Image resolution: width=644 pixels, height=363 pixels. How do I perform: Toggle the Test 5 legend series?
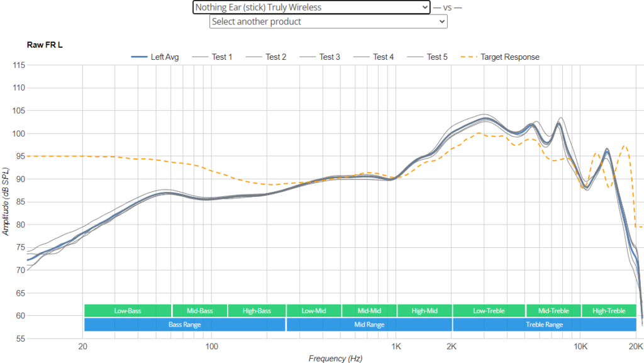click(427, 57)
